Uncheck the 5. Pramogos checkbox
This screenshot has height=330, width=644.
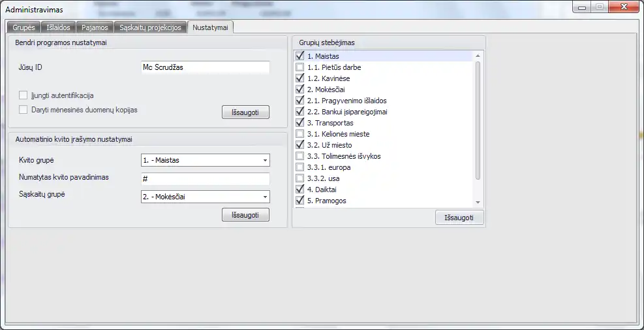point(300,201)
